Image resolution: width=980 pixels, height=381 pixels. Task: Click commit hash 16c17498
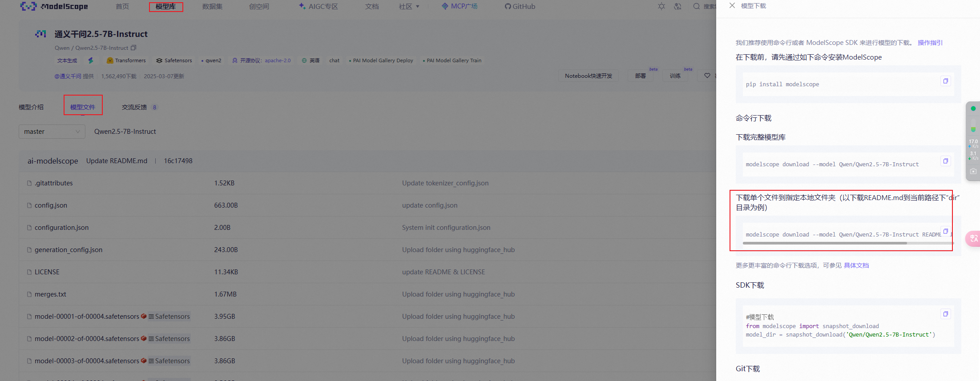pyautogui.click(x=178, y=161)
